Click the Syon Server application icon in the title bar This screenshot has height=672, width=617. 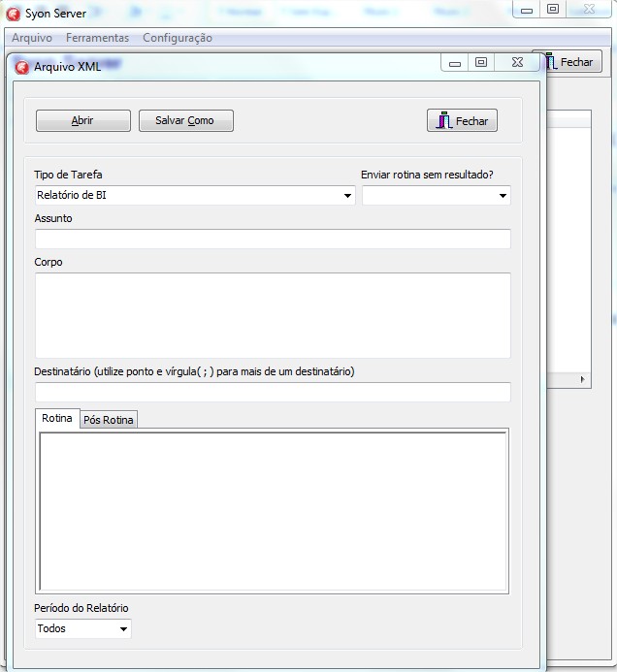coord(14,15)
